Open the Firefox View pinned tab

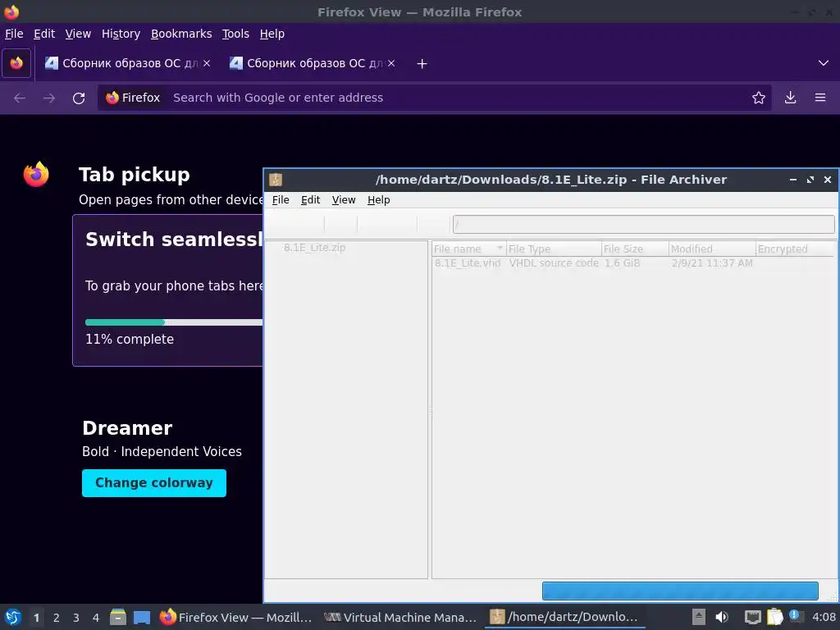point(16,63)
